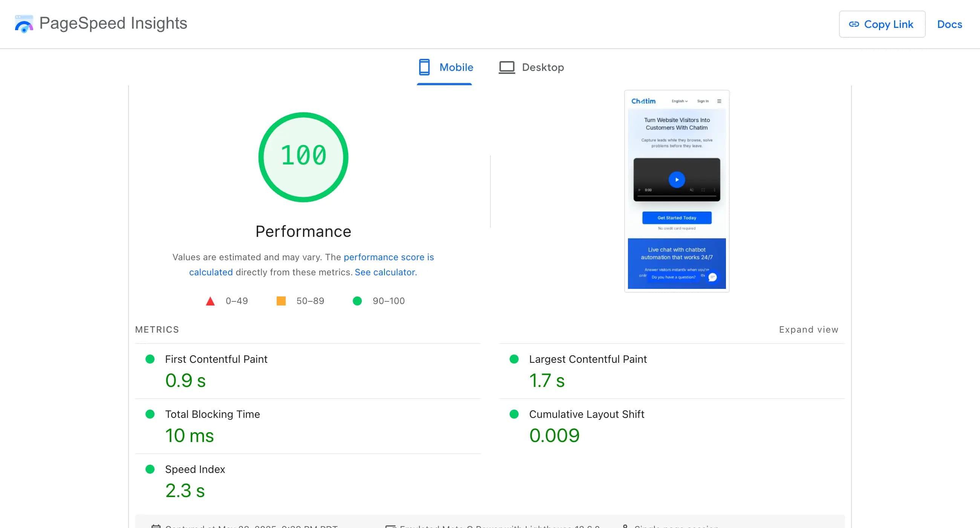This screenshot has height=528, width=980.
Task: Click green status dot beside Speed Index
Action: 151,470
